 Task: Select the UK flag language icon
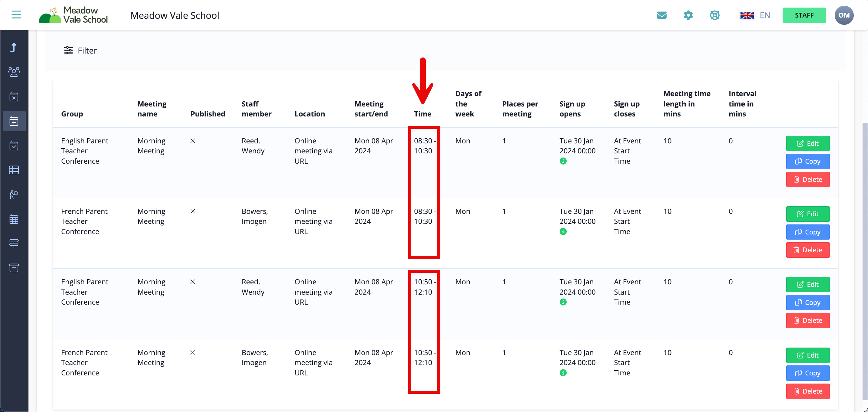(x=747, y=15)
